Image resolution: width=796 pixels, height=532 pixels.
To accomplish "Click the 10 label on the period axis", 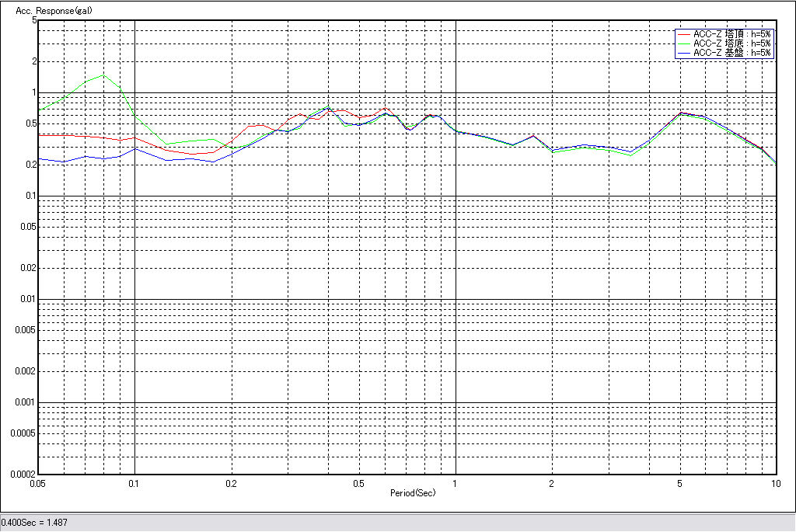I will [x=774, y=483].
